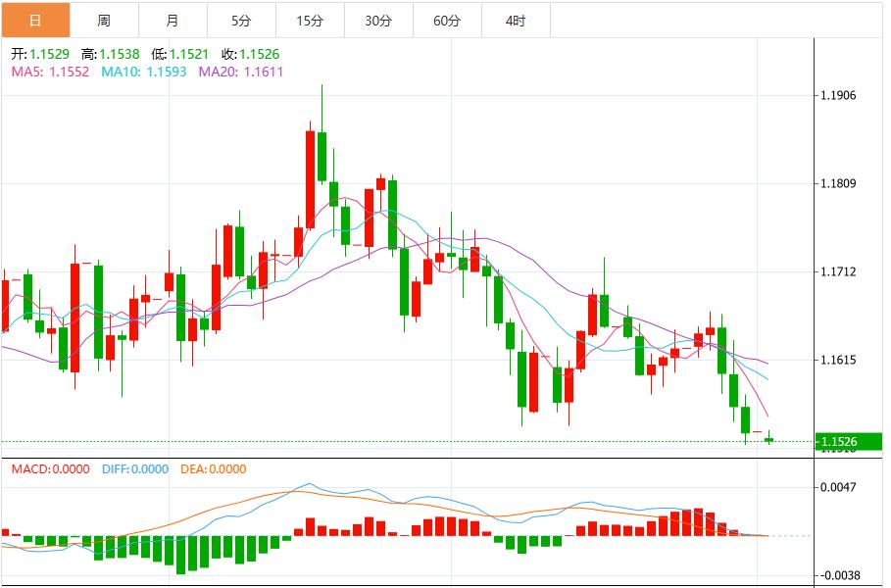The image size is (891, 588).
Task: Select the 60分 timeframe
Action: (446, 18)
